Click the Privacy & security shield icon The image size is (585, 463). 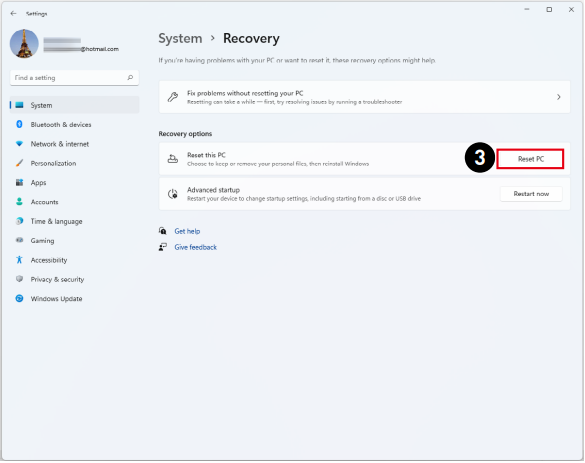pyautogui.click(x=19, y=279)
